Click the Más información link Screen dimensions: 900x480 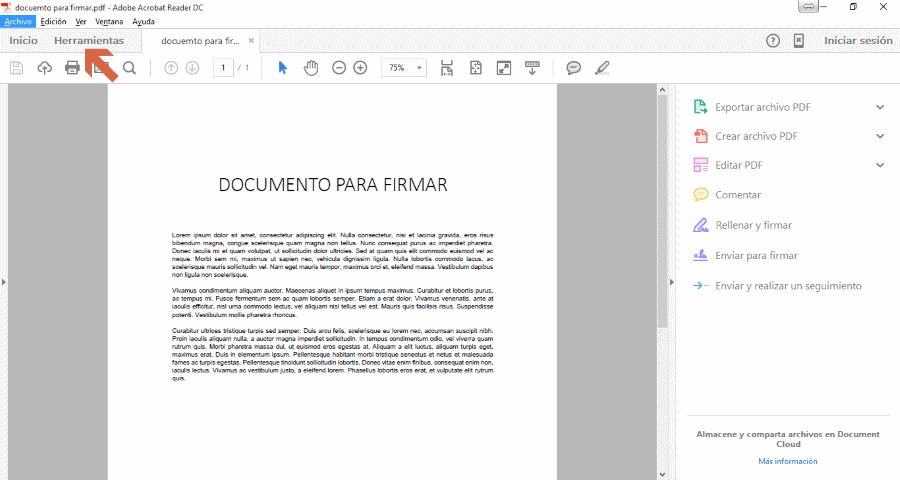[788, 461]
